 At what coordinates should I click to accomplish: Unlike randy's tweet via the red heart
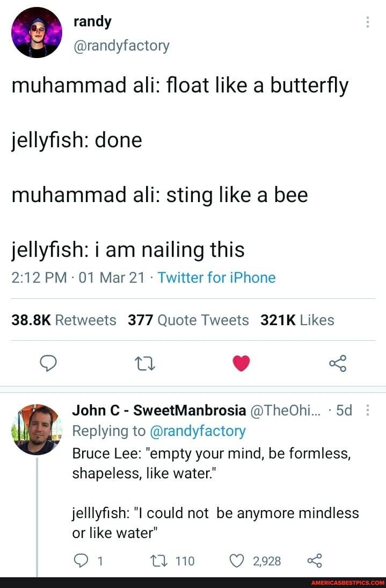pos(241,362)
